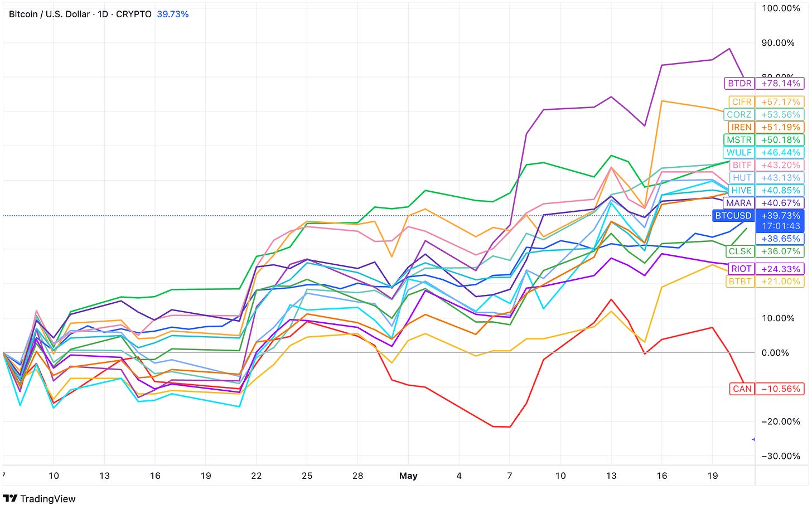Image resolution: width=812 pixels, height=509 pixels.
Task: Click the 10.00% price axis label
Action: pyautogui.click(x=778, y=318)
